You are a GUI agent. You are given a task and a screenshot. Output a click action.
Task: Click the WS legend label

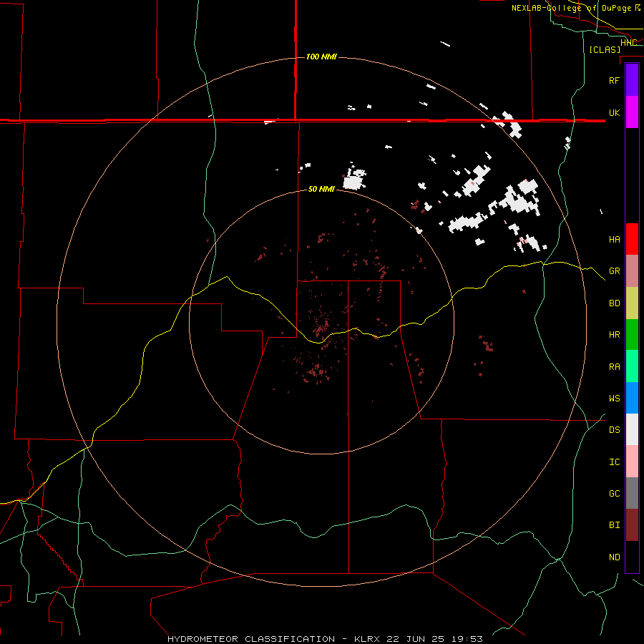pyautogui.click(x=614, y=399)
